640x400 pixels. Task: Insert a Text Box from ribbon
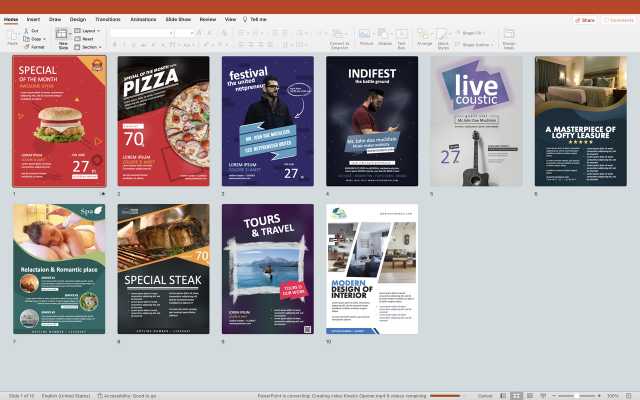tap(401, 36)
